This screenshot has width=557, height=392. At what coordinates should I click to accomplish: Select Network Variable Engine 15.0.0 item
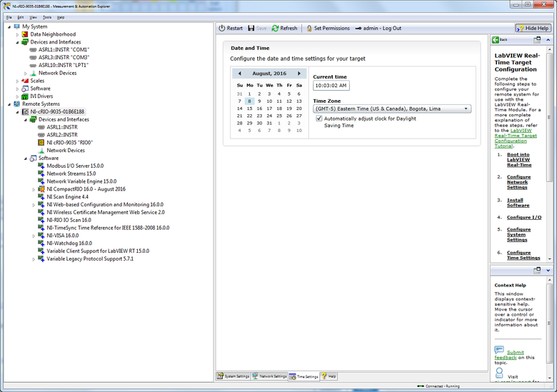(x=81, y=181)
